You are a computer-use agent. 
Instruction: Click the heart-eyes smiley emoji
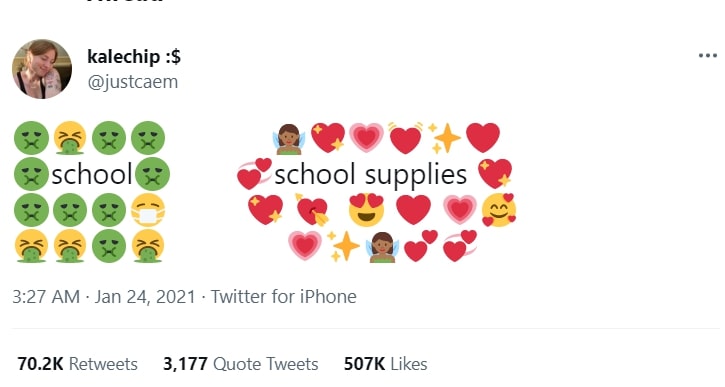coord(366,210)
